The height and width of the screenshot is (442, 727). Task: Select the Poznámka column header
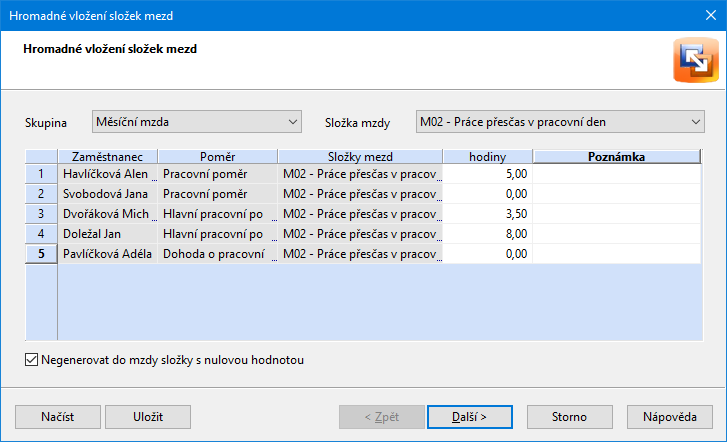[x=616, y=157]
